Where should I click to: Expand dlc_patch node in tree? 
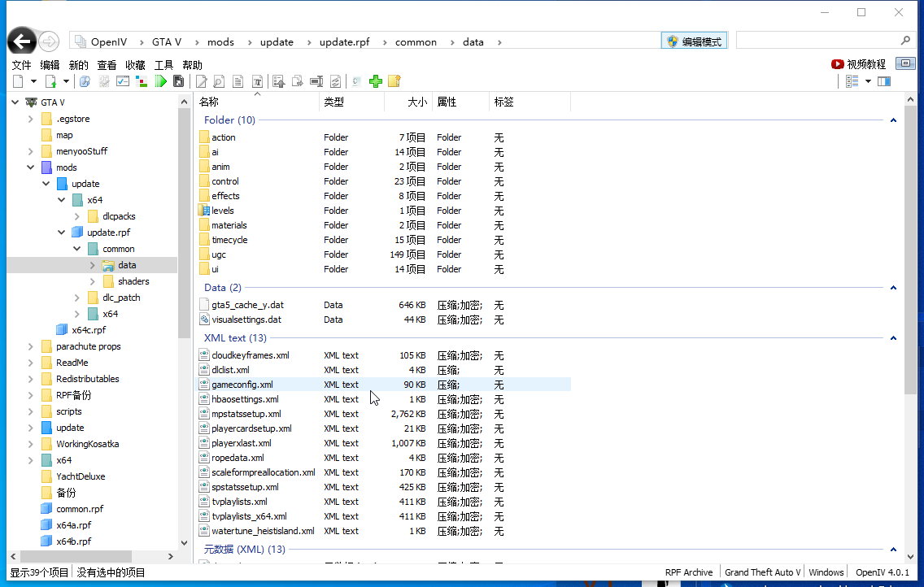pyautogui.click(x=76, y=298)
